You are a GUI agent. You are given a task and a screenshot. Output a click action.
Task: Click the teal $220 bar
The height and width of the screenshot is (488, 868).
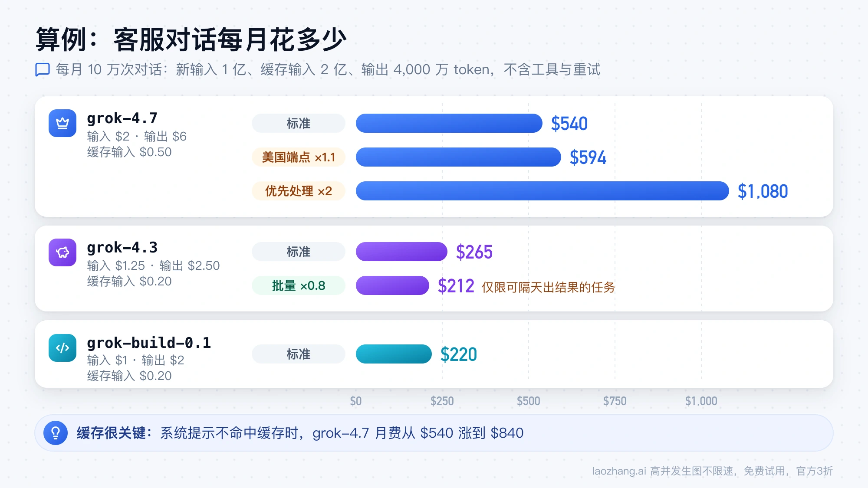coord(394,354)
